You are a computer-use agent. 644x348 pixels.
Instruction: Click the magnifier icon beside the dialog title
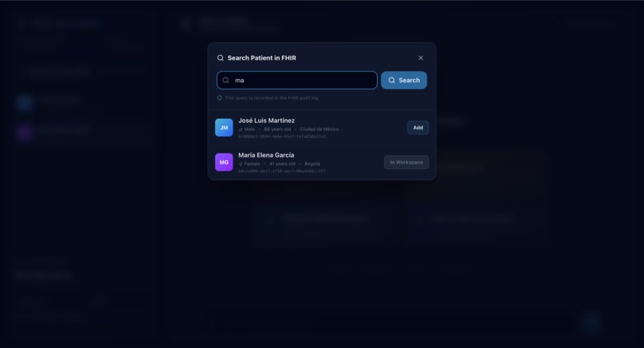(221, 57)
